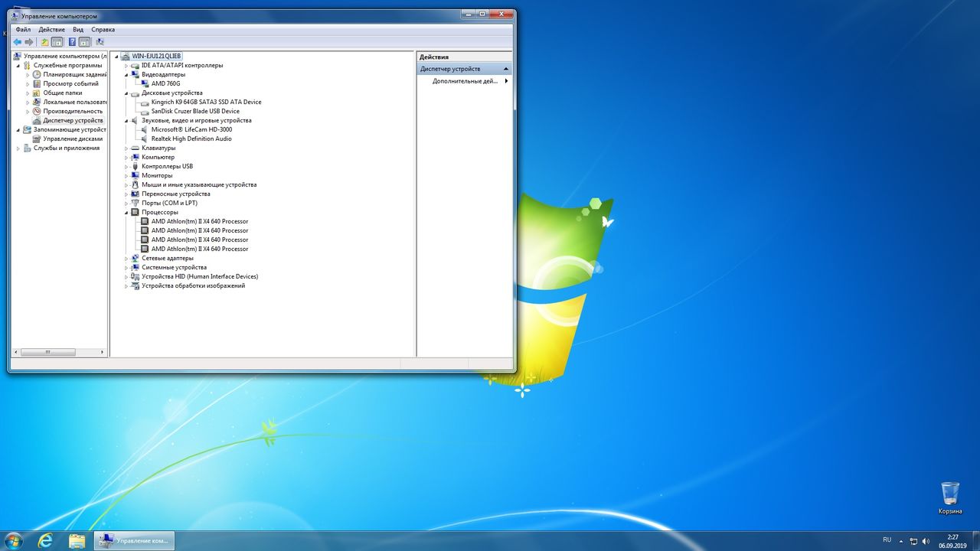Click the Дисковые устройства drive icon
This screenshot has height=551, width=980.
click(136, 93)
